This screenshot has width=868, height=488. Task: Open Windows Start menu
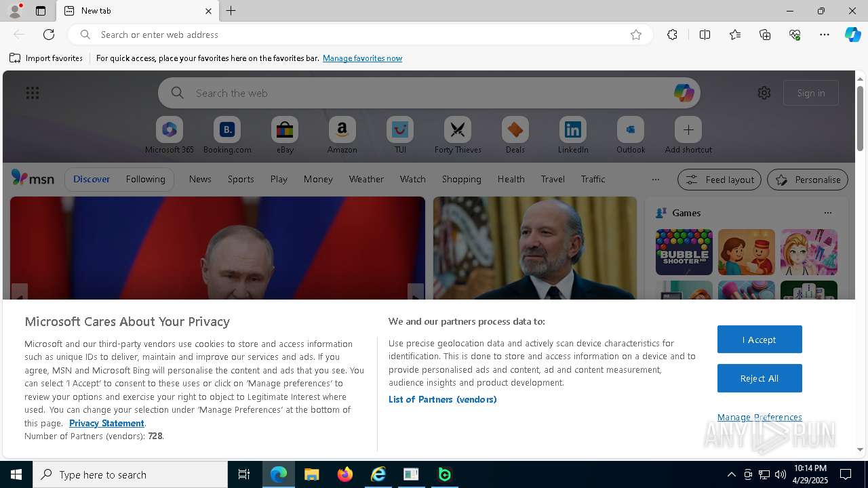click(x=16, y=474)
